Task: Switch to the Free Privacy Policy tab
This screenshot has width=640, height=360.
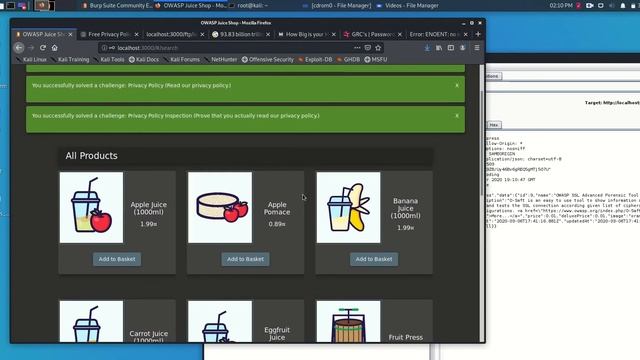Action: click(108, 35)
